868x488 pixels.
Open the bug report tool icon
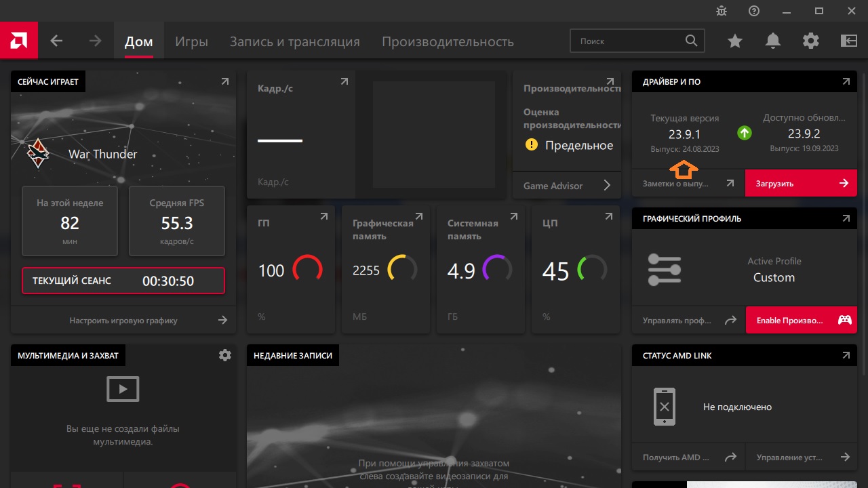pyautogui.click(x=722, y=11)
